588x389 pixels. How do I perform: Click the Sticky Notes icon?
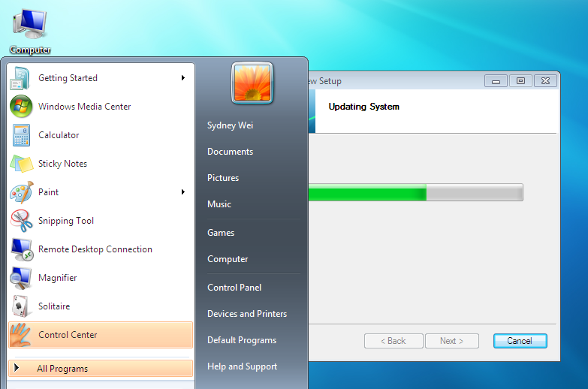click(21, 164)
